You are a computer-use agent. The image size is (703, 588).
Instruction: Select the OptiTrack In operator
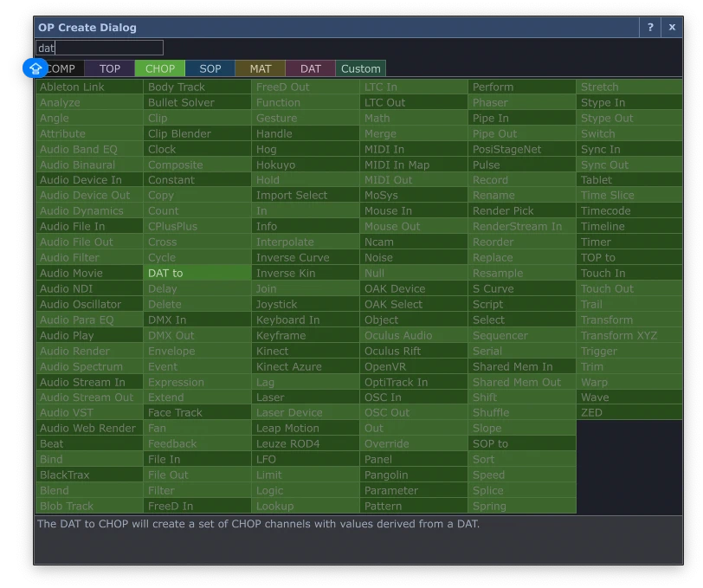tap(413, 382)
